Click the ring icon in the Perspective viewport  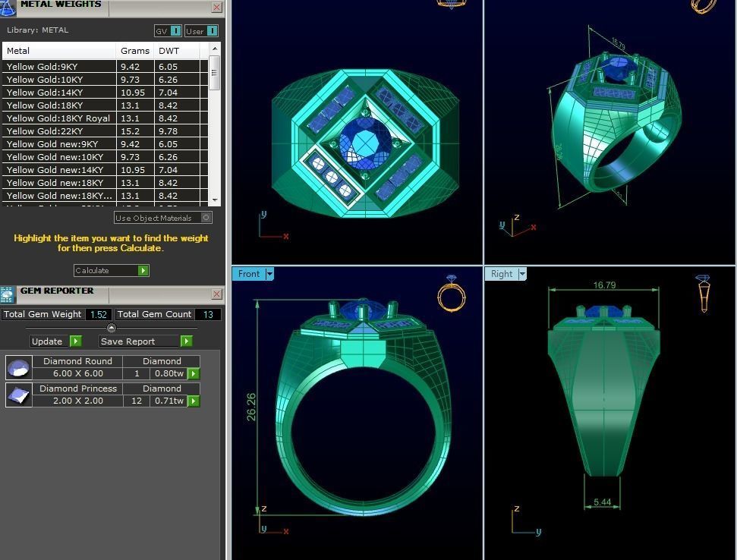pos(704,5)
